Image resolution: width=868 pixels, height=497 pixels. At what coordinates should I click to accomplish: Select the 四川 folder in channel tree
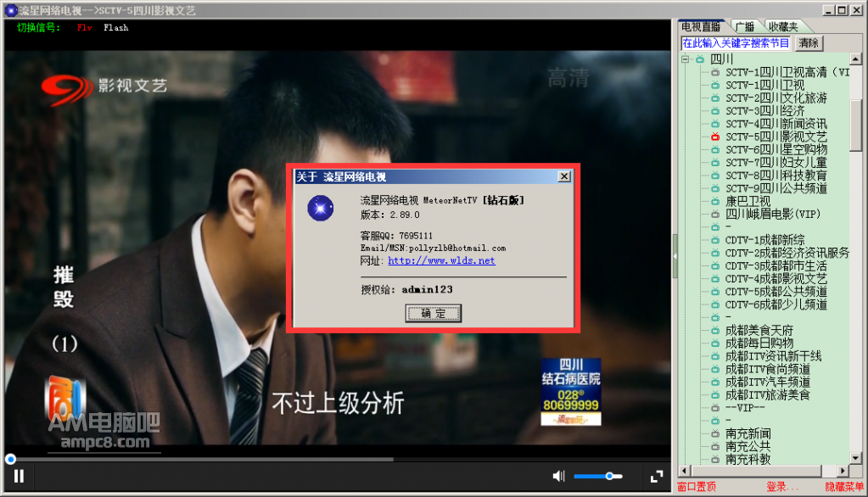(x=721, y=59)
